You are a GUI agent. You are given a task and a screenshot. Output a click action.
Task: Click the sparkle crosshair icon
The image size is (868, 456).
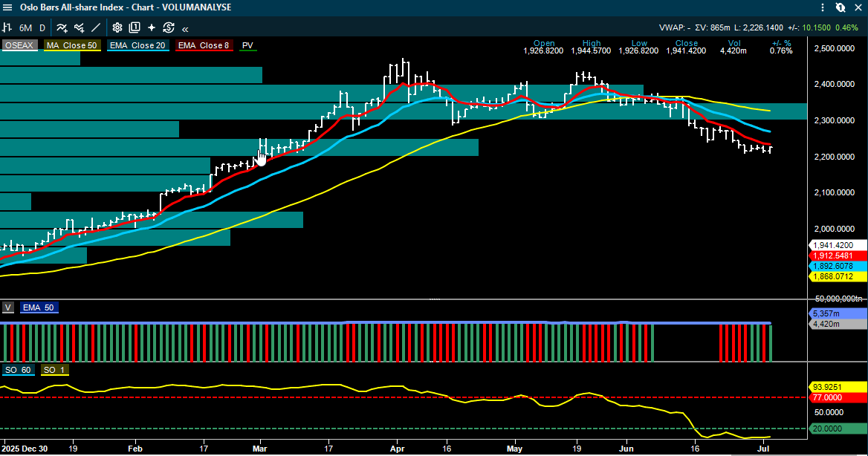[152, 27]
